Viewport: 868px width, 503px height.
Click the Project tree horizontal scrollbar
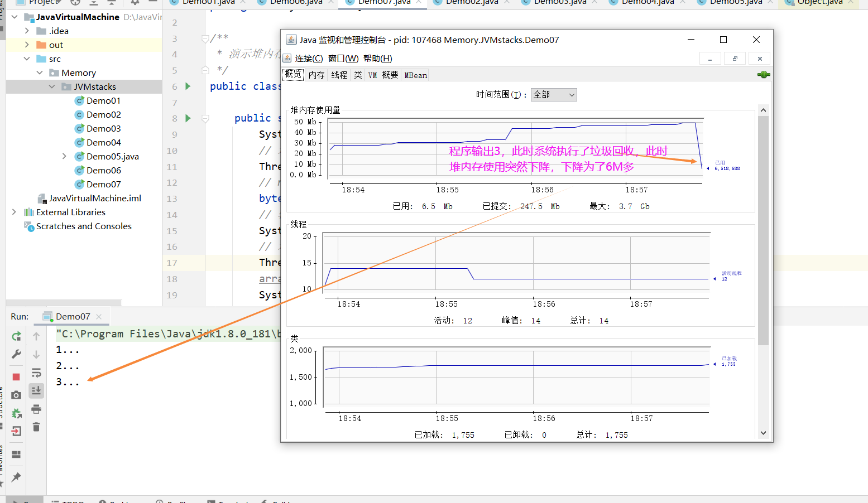point(64,303)
